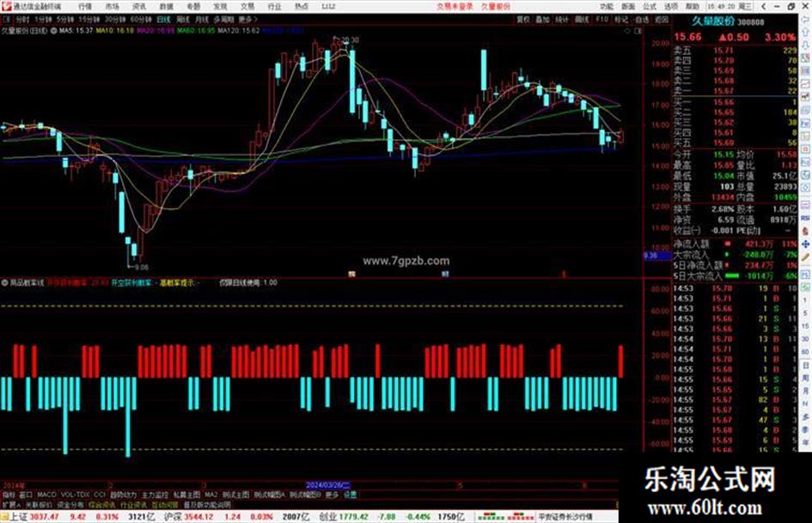Screen dimensions: 812x523
Task: Click the 画线 drawing button
Action: click(x=582, y=19)
